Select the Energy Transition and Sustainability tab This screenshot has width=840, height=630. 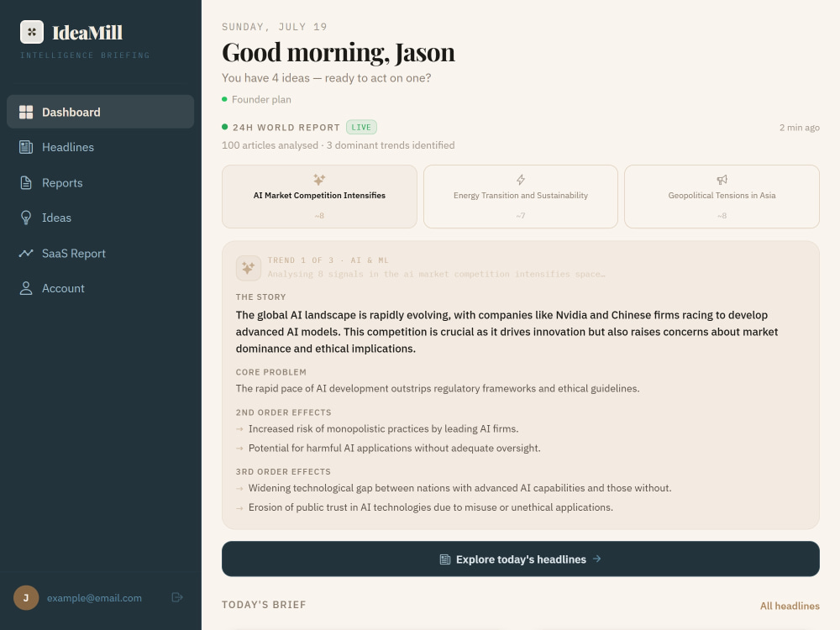[521, 197]
